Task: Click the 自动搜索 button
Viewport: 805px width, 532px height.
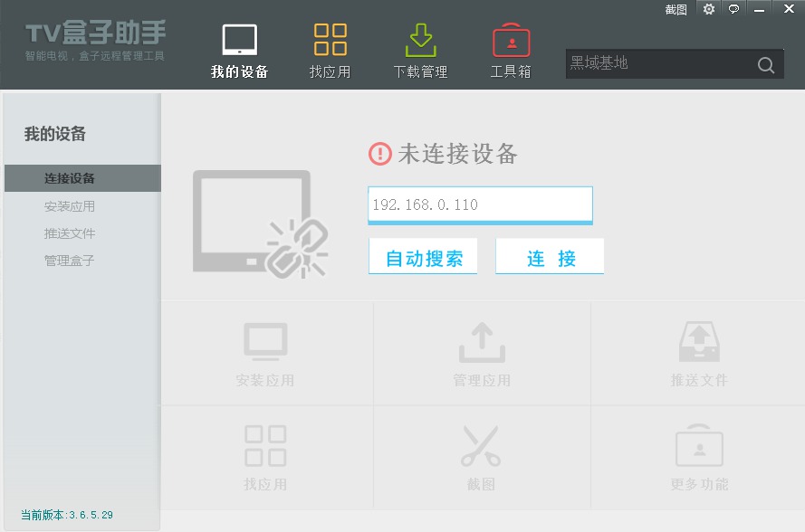Action: (x=423, y=256)
